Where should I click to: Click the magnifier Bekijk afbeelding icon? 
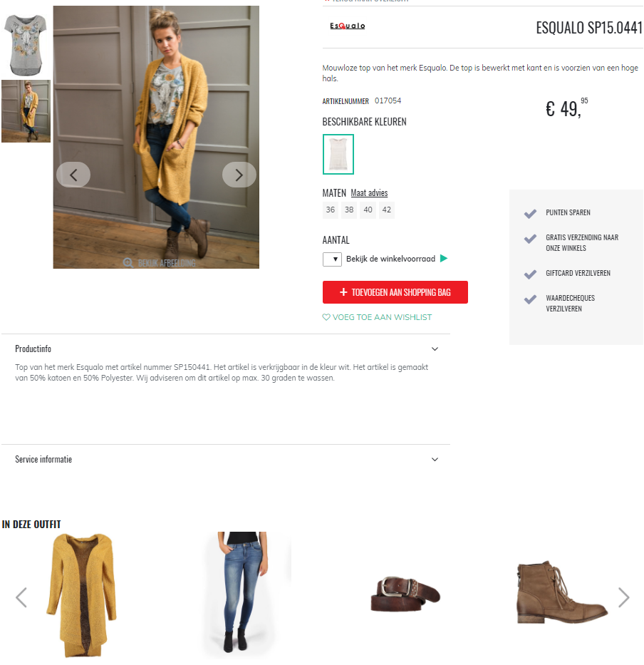click(128, 263)
